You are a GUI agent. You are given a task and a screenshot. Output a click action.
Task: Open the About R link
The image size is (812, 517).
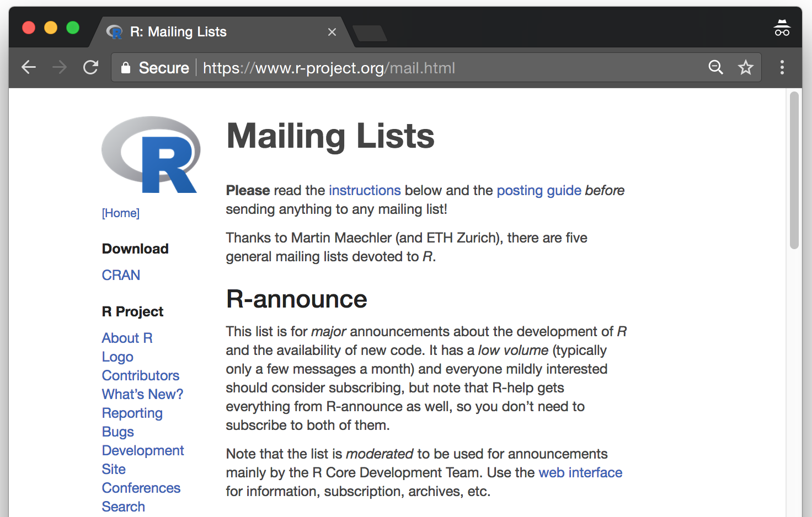127,338
